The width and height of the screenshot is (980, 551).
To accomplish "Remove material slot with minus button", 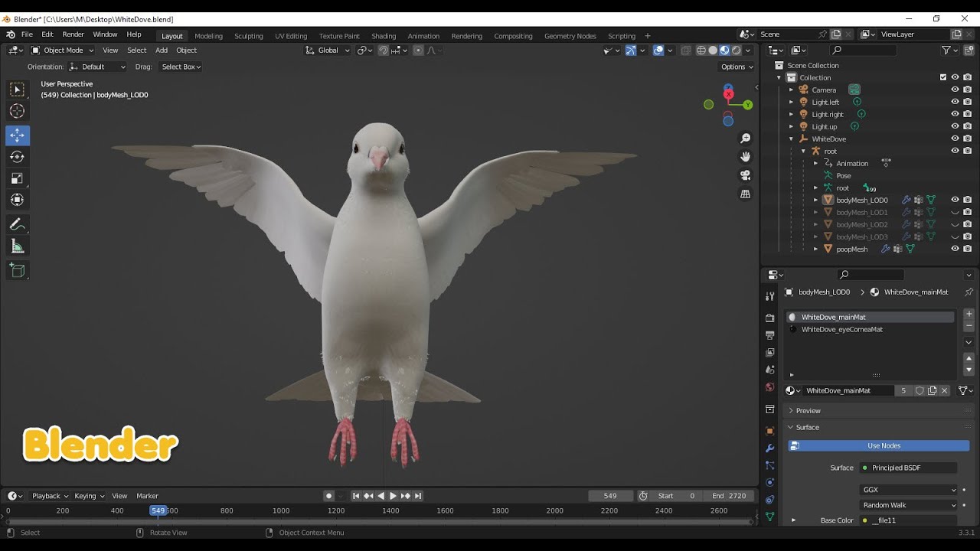I will click(x=969, y=326).
